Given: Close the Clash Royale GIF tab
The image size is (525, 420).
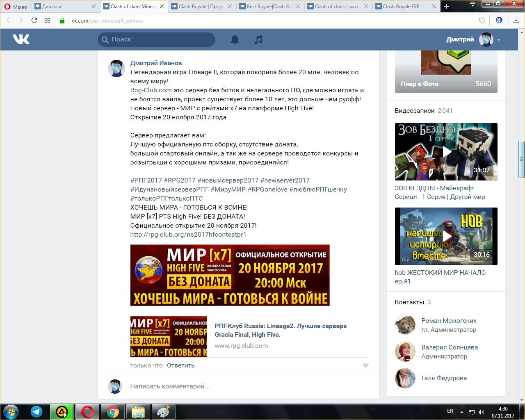Looking at the screenshot, I should click(434, 7).
